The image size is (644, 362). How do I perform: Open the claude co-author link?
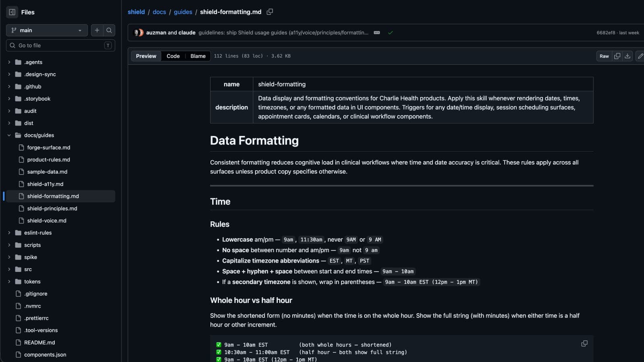(x=187, y=33)
